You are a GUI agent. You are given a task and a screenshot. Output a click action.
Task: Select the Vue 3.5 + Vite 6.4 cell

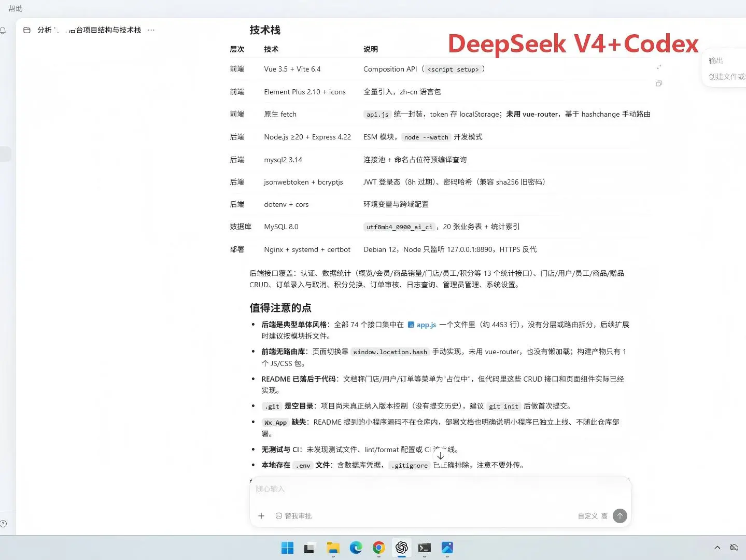point(292,69)
